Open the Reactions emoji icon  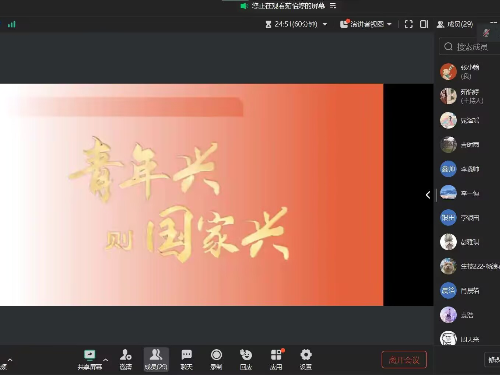[246, 360]
